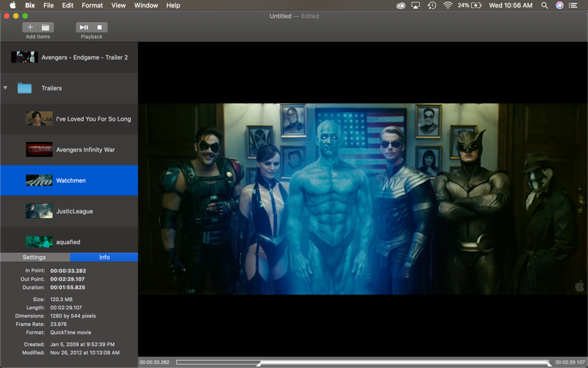The image size is (588, 368).
Task: Open the Window menu
Action: point(146,5)
